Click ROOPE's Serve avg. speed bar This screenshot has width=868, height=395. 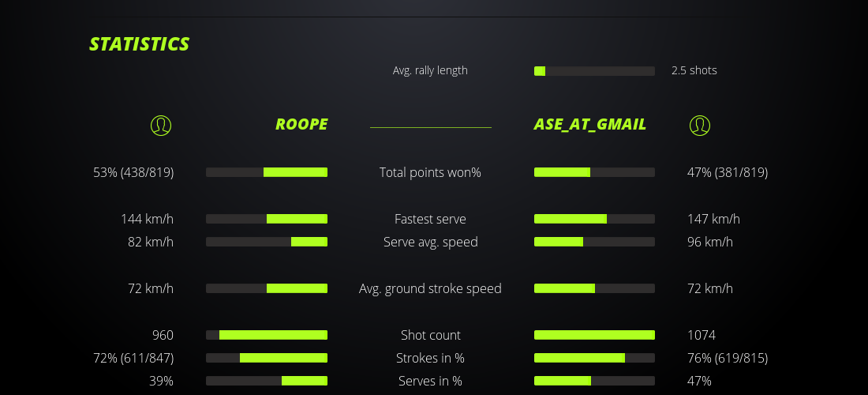click(x=267, y=242)
